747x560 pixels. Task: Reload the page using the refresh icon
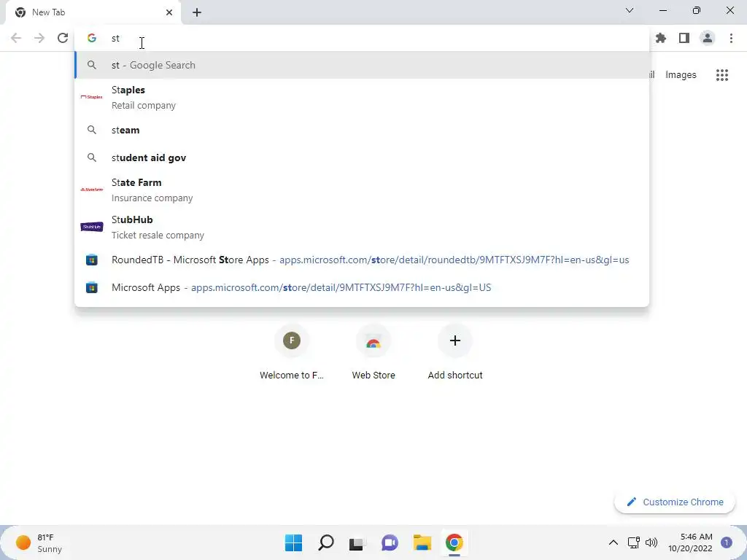[63, 38]
